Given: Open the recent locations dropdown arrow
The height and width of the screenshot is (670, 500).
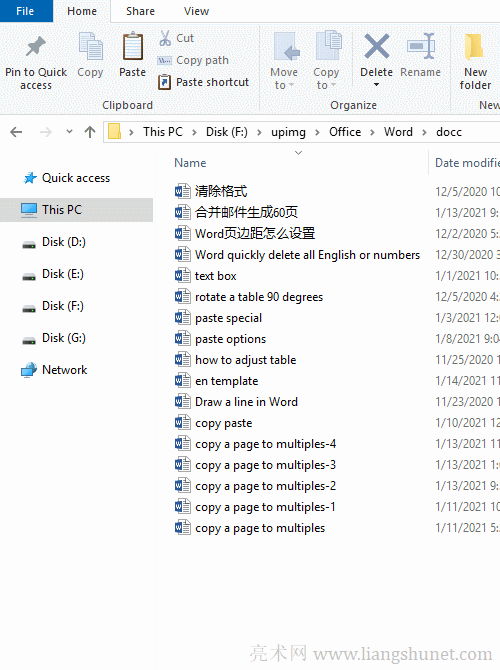Looking at the screenshot, I should click(x=69, y=132).
